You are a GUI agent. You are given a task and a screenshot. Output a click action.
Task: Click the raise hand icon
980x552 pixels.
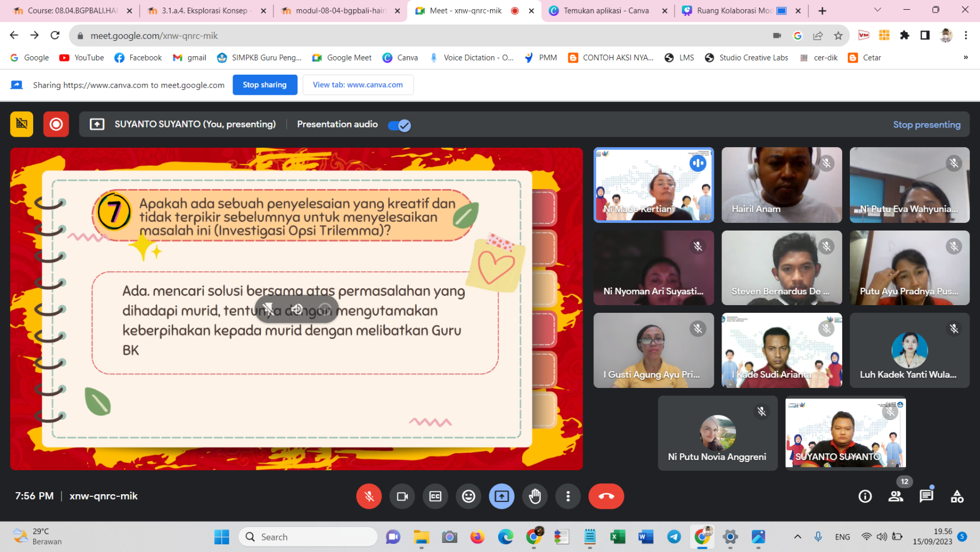point(535,496)
